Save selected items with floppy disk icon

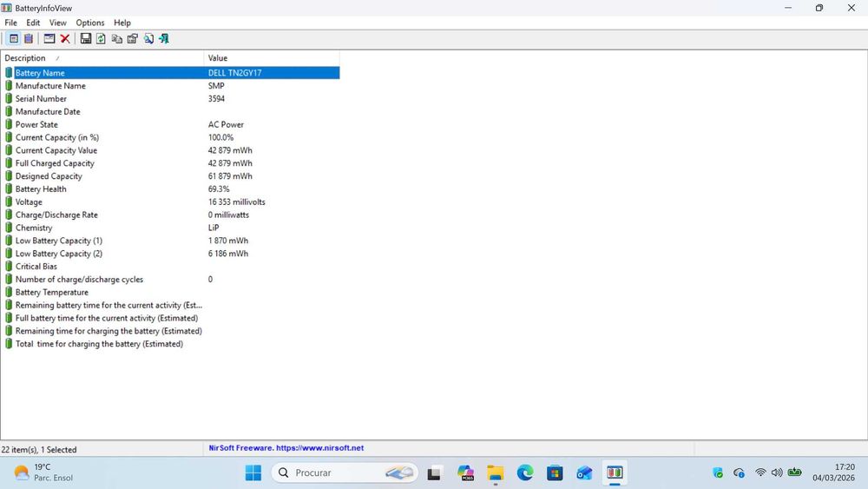point(86,38)
